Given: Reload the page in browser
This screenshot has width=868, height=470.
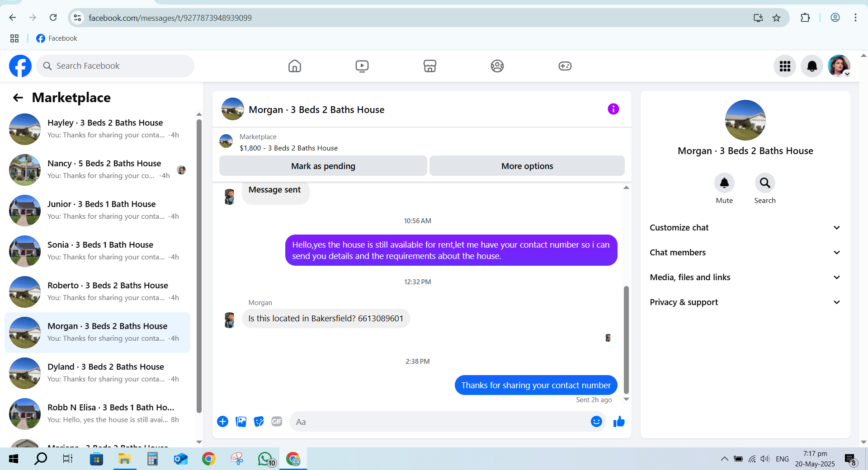Looking at the screenshot, I should (x=53, y=18).
